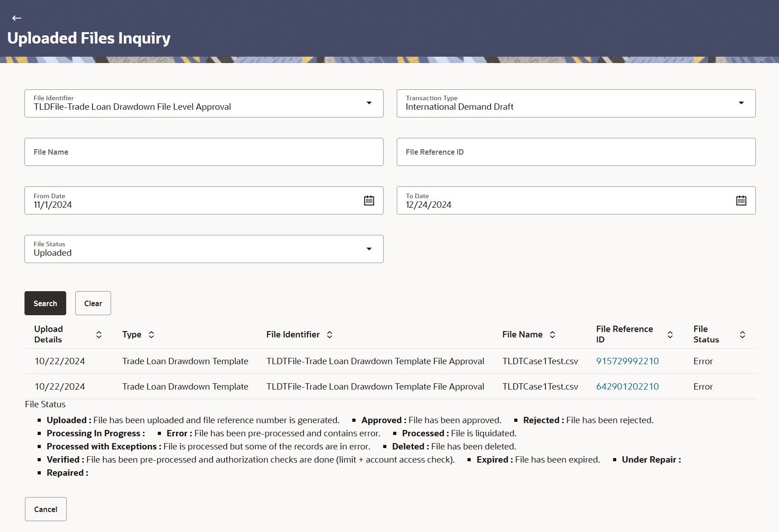Sort by File Reference ID column
Viewport: 779px width, 532px height.
[670, 335]
